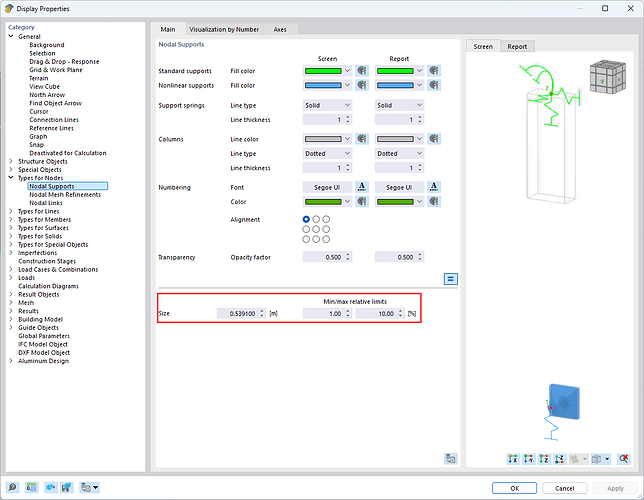The height and width of the screenshot is (500, 644).
Task: Open color picker for Standard supports screen fill
Action: point(361,71)
